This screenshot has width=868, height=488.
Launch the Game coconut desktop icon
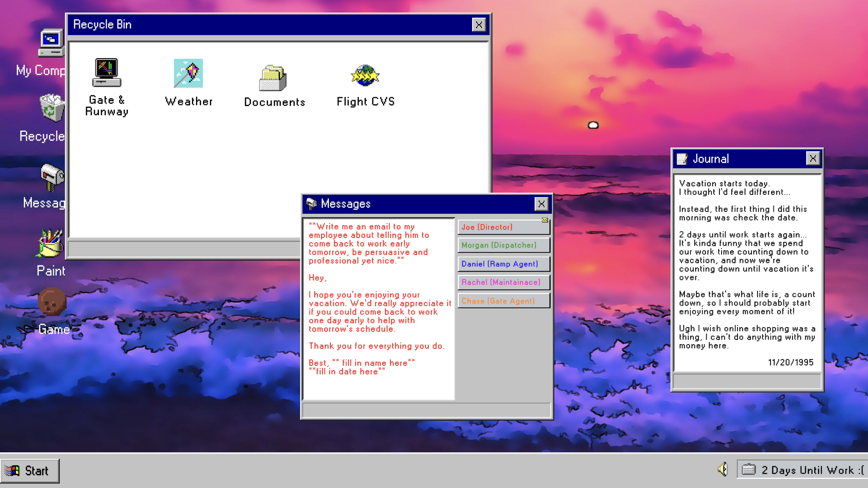pyautogui.click(x=52, y=301)
